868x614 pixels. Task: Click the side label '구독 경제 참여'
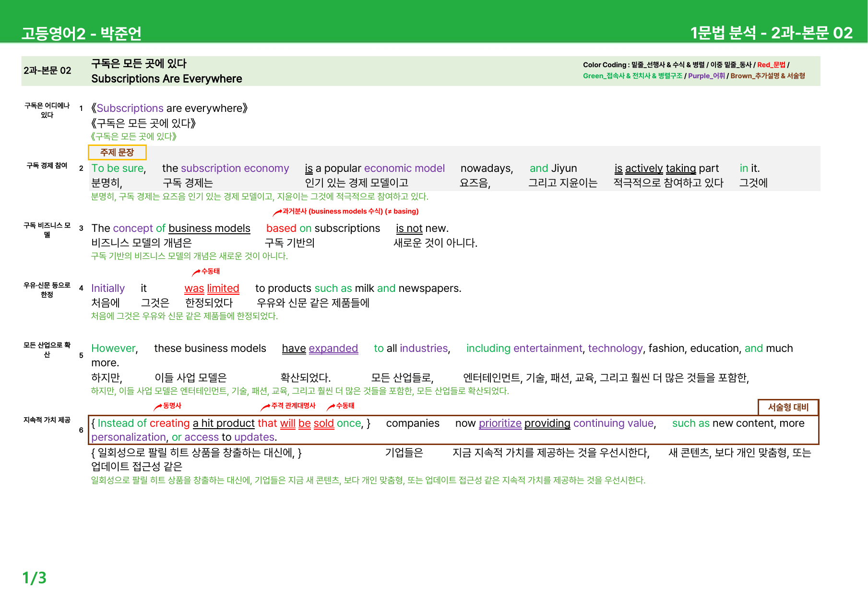(47, 166)
